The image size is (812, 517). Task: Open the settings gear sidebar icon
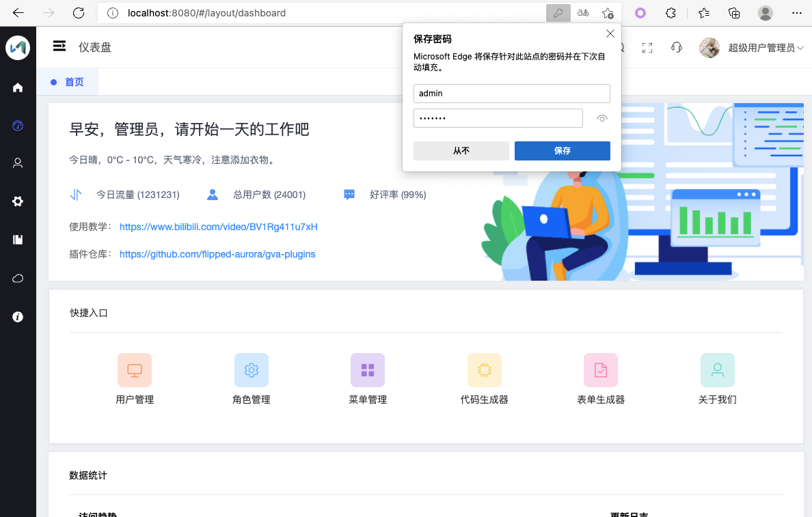[x=18, y=201]
